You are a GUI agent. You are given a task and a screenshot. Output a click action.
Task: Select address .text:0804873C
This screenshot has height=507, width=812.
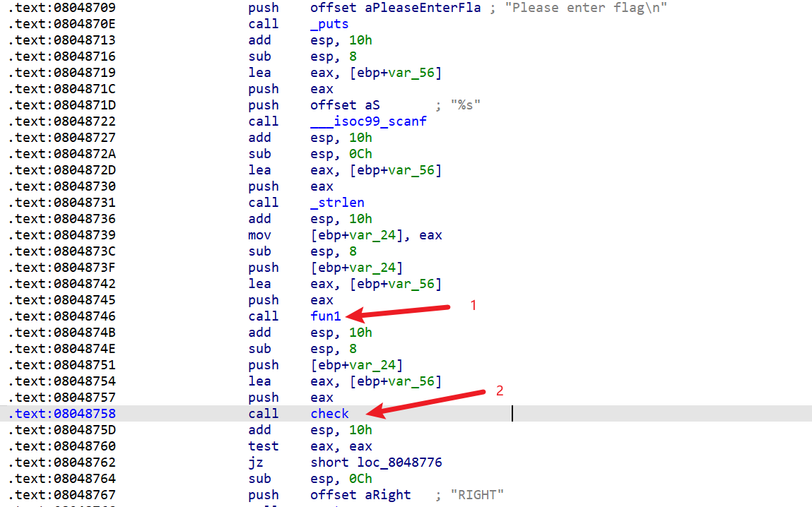[61, 251]
